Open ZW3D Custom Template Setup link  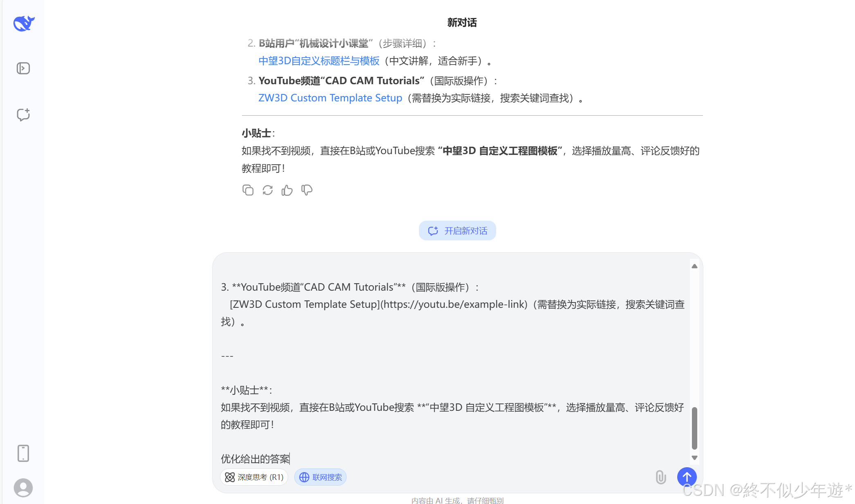click(x=330, y=98)
